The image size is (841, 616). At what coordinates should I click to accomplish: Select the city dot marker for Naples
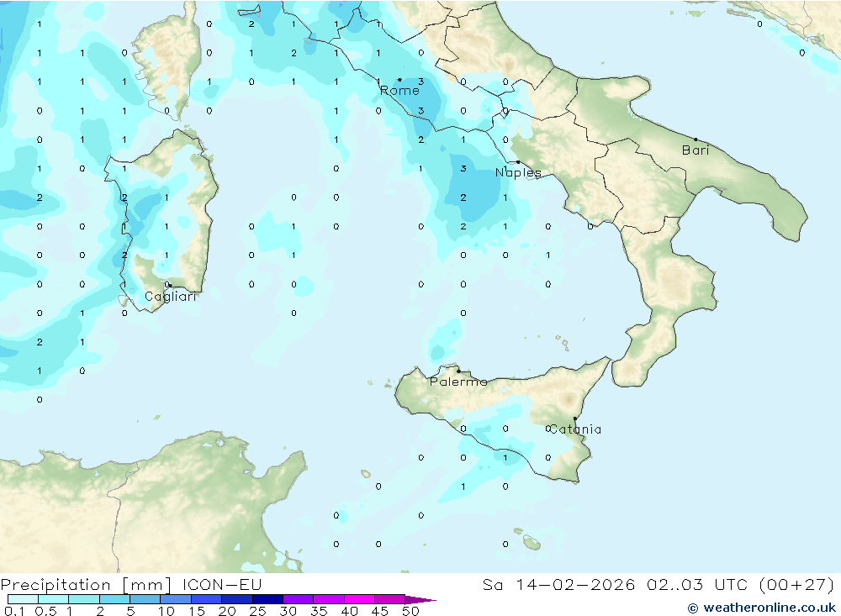[x=518, y=162]
